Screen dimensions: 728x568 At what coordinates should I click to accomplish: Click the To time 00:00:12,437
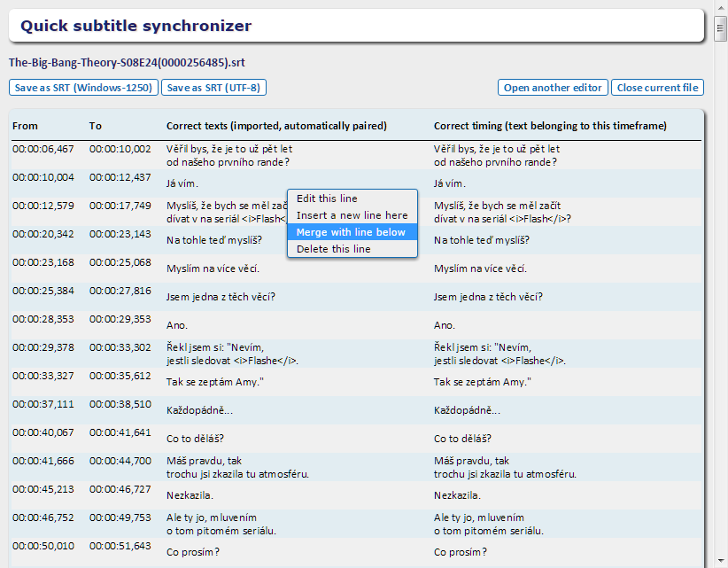click(x=120, y=177)
